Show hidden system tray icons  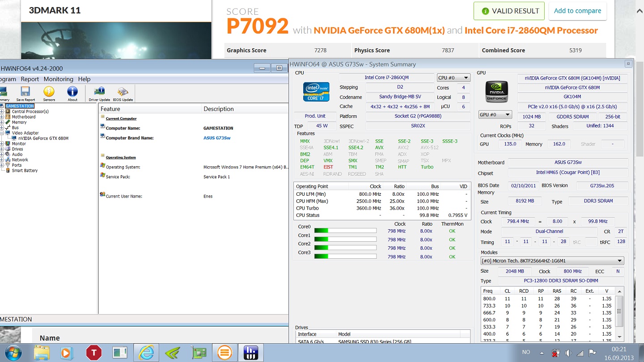click(x=542, y=353)
